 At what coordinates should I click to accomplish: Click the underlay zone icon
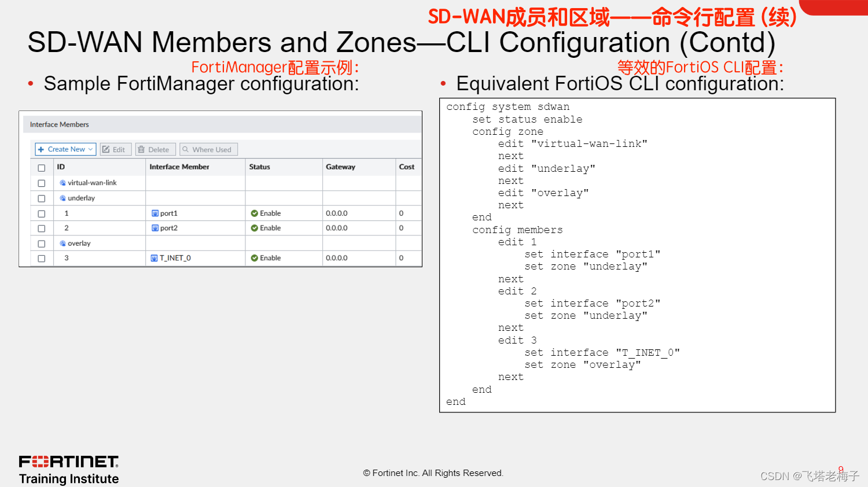click(62, 198)
